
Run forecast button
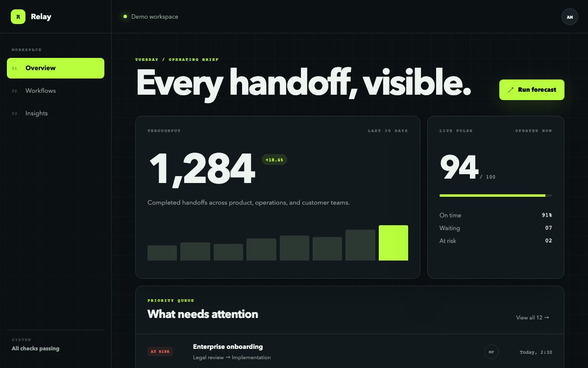pyautogui.click(x=532, y=90)
